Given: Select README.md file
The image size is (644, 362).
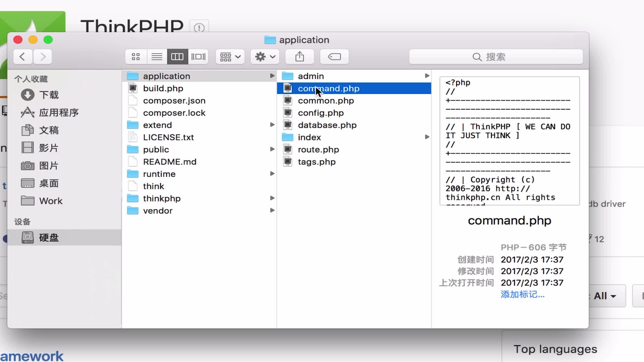Looking at the screenshot, I should pos(200,162).
